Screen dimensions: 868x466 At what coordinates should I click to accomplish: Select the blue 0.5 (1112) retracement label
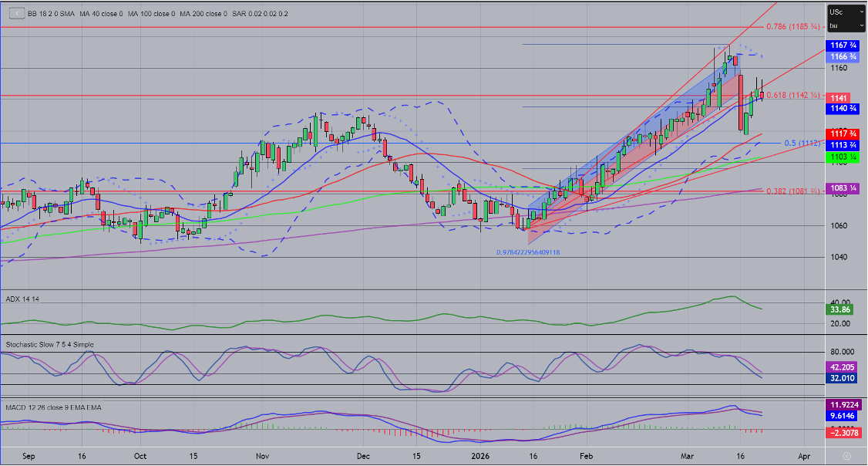point(802,144)
